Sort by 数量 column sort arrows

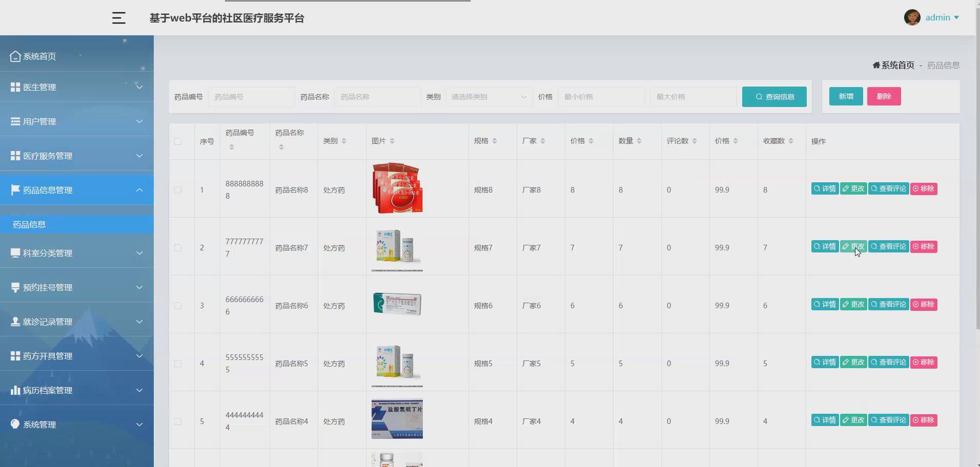[x=639, y=141]
